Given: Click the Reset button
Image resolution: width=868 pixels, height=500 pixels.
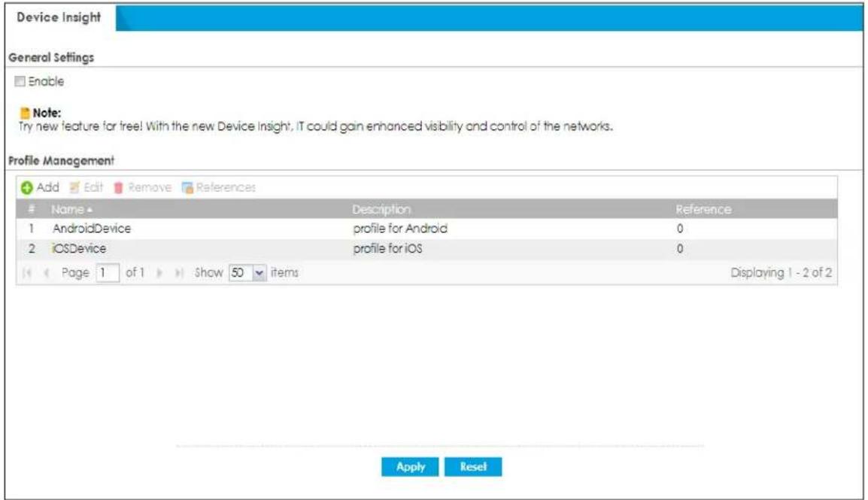Looking at the screenshot, I should tap(473, 467).
